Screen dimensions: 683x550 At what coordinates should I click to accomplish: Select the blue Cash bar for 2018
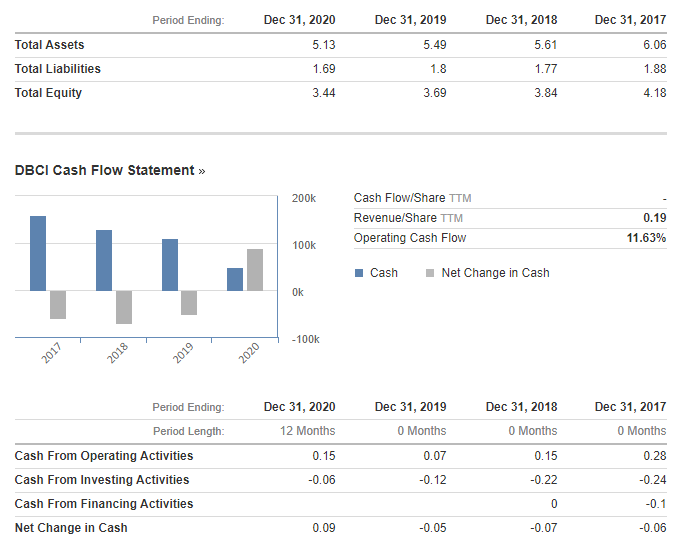pyautogui.click(x=104, y=261)
